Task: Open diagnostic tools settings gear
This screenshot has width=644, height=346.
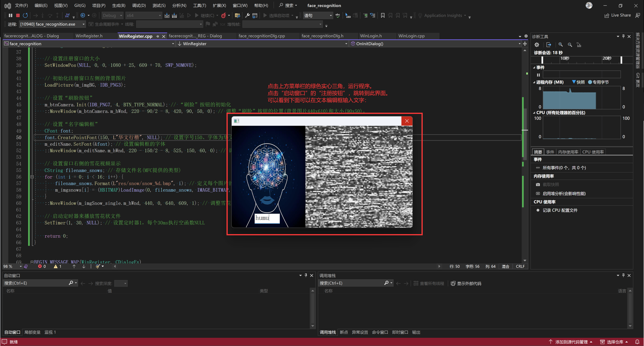Action: [x=537, y=45]
